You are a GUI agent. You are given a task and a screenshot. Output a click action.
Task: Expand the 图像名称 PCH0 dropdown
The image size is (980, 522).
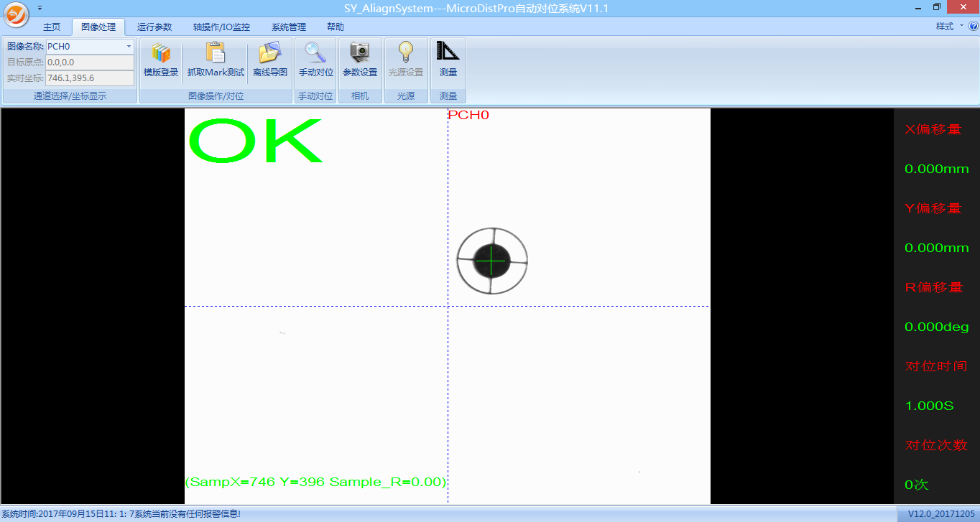[x=129, y=47]
